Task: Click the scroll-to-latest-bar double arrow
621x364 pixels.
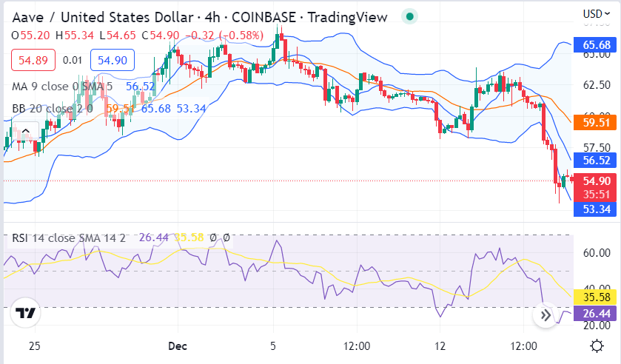Action: 546,315
